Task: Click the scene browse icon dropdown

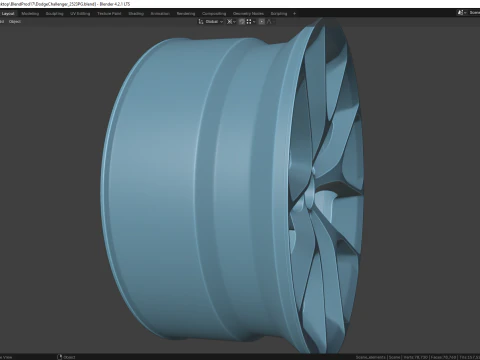Action: 461,13
